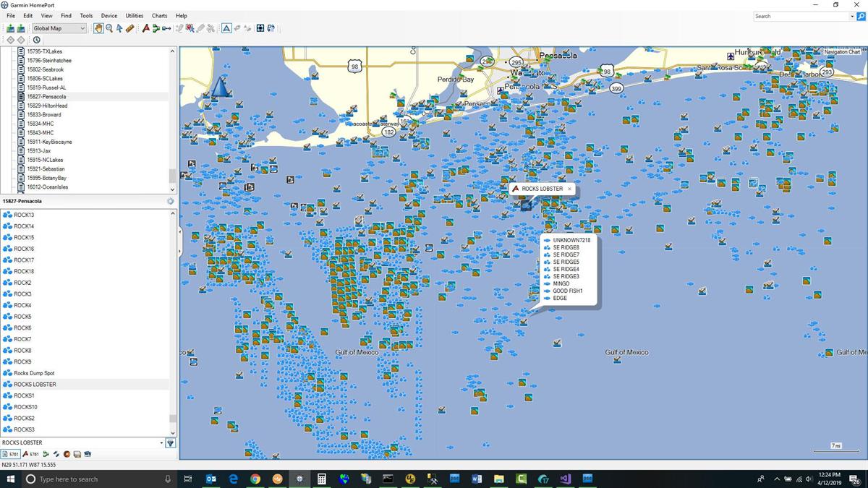
Task: Open the Windows Start menu
Action: pos(10,479)
